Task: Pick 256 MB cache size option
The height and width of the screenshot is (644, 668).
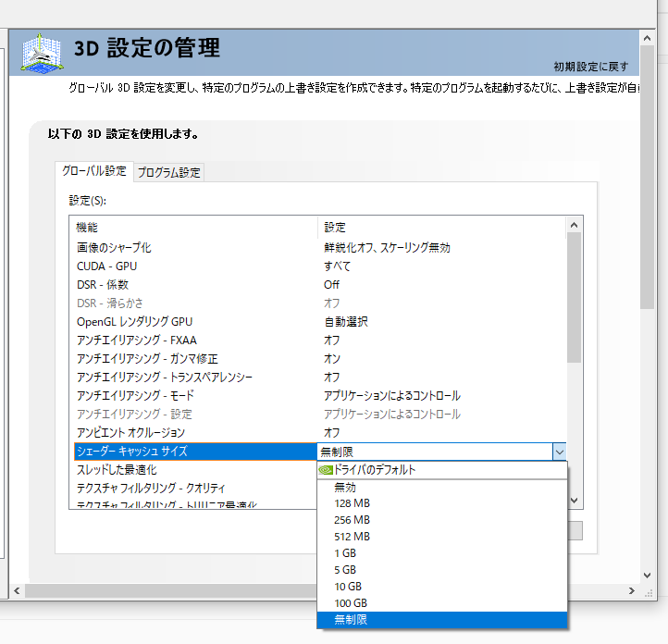Action: 442,520
